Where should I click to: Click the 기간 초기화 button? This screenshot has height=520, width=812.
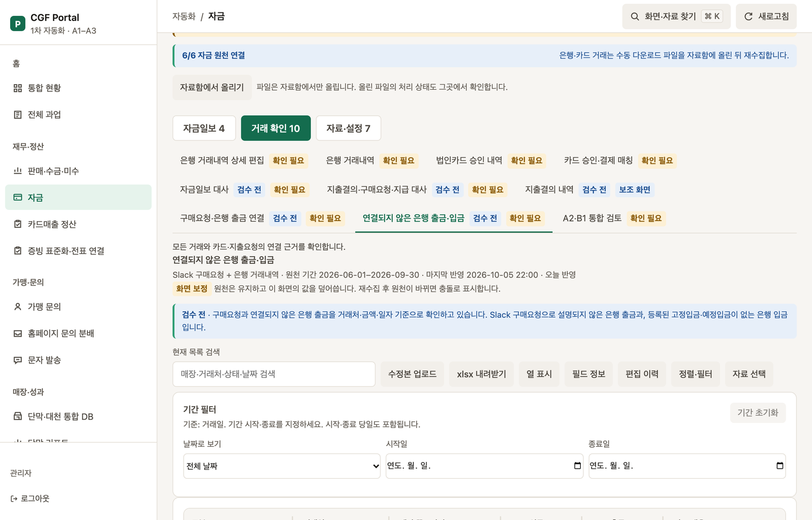coord(757,412)
